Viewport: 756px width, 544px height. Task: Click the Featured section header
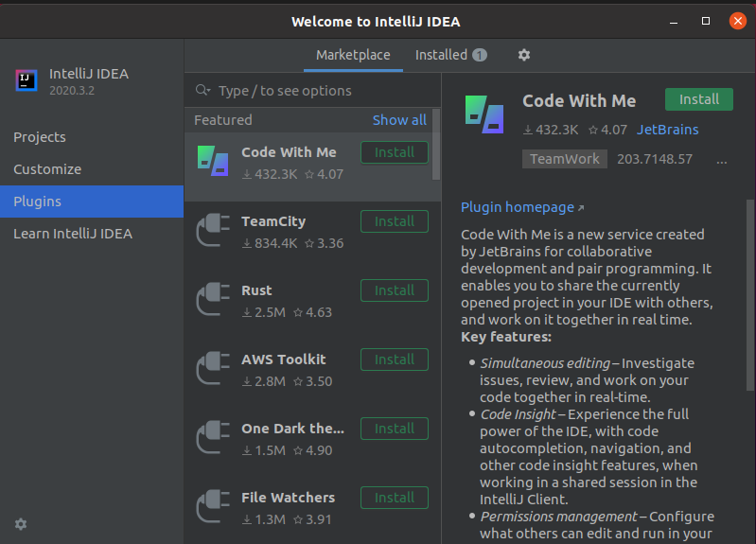222,120
